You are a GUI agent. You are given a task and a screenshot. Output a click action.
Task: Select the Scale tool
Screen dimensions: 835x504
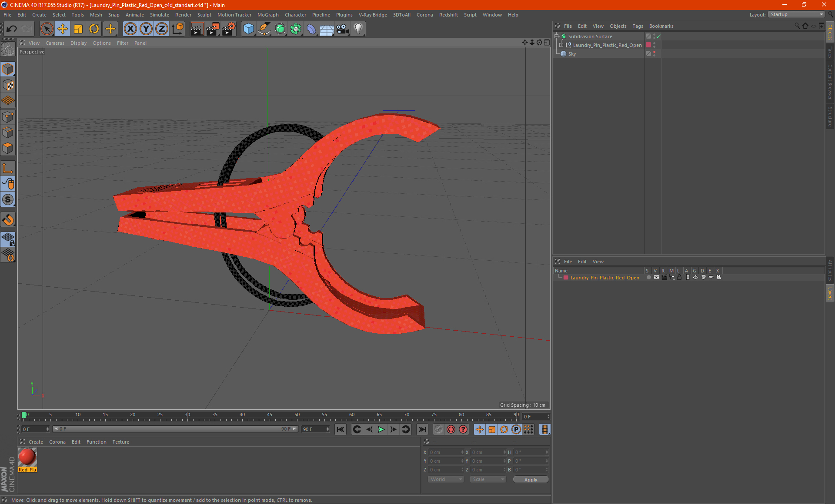pos(78,29)
